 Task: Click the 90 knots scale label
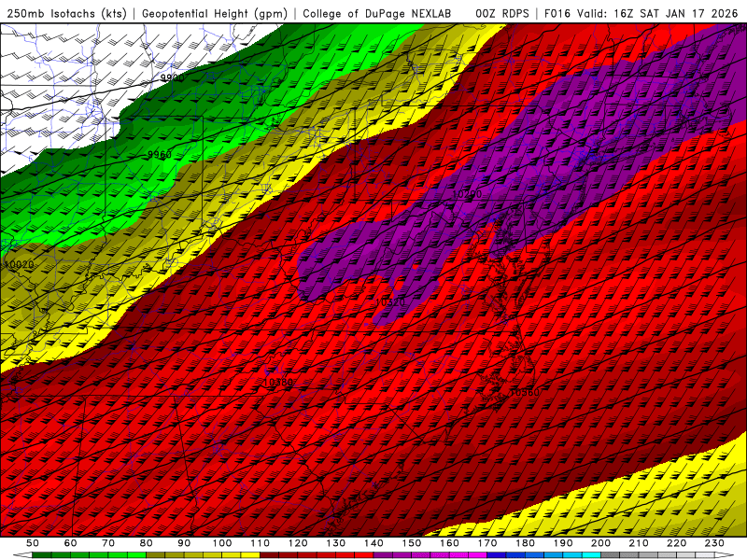click(x=184, y=543)
